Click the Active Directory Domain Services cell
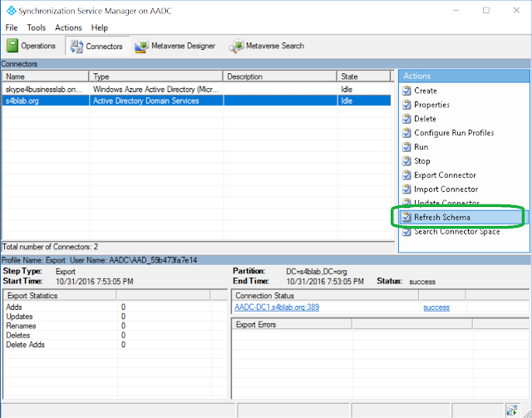This screenshot has width=532, height=418. coord(156,101)
